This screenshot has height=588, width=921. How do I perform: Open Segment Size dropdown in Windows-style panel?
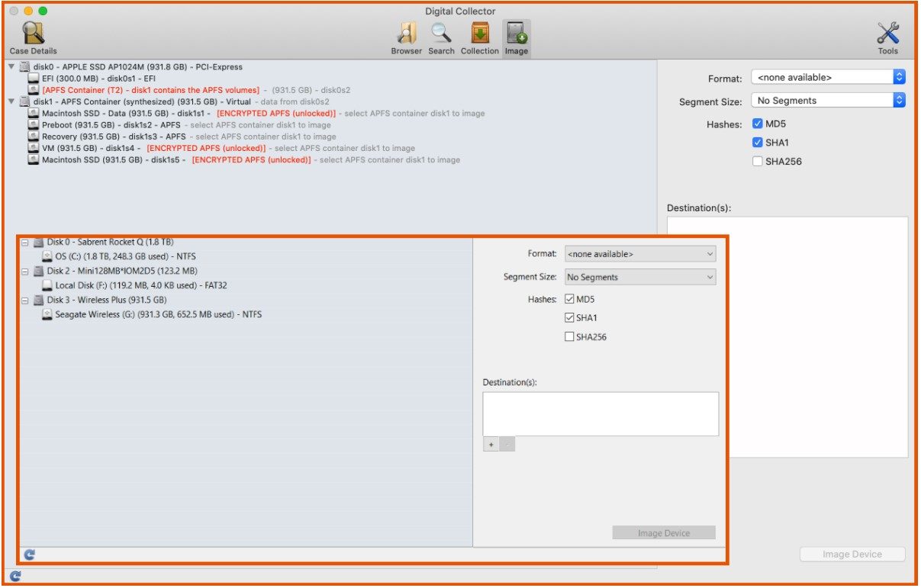[x=640, y=277]
